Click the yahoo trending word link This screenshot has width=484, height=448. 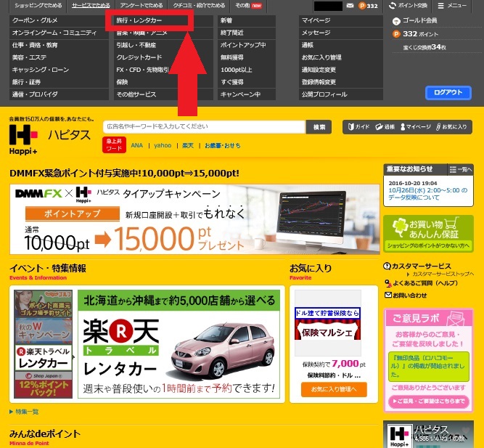point(163,145)
